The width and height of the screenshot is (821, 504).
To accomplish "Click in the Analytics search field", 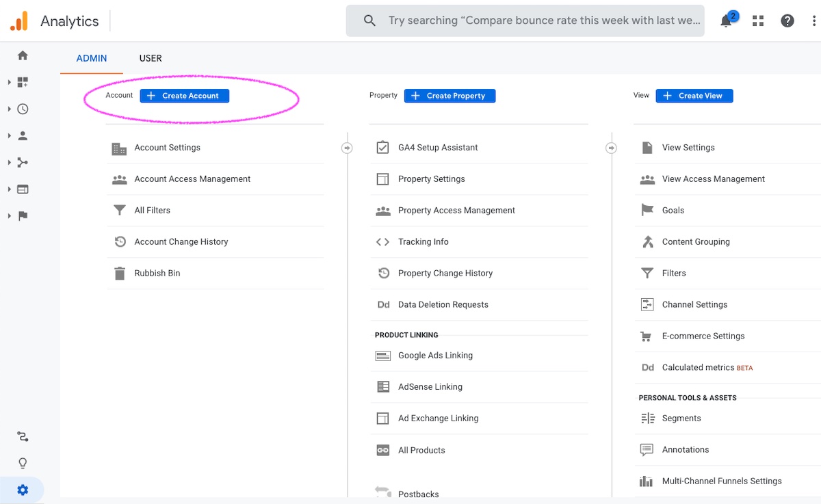I will (543, 21).
